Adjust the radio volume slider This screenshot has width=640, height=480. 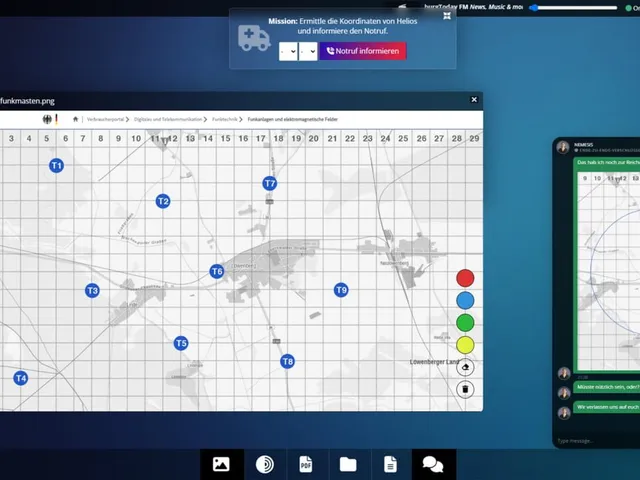pos(573,7)
